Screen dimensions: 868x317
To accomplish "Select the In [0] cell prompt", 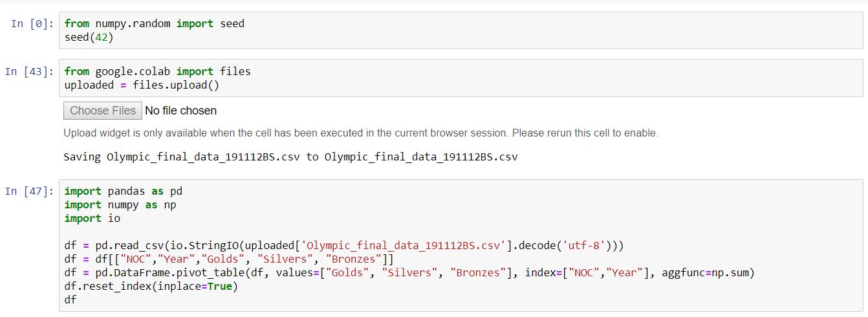I will point(32,24).
